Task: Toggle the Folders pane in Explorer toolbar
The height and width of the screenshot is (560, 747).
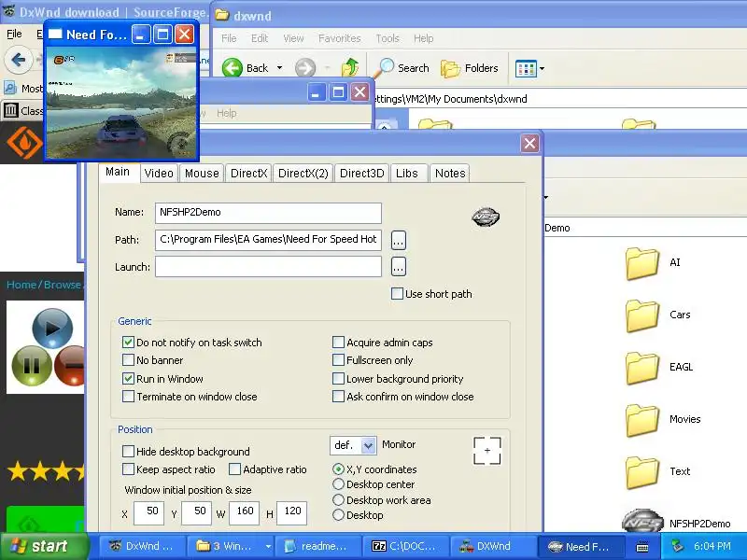Action: pyautogui.click(x=470, y=68)
